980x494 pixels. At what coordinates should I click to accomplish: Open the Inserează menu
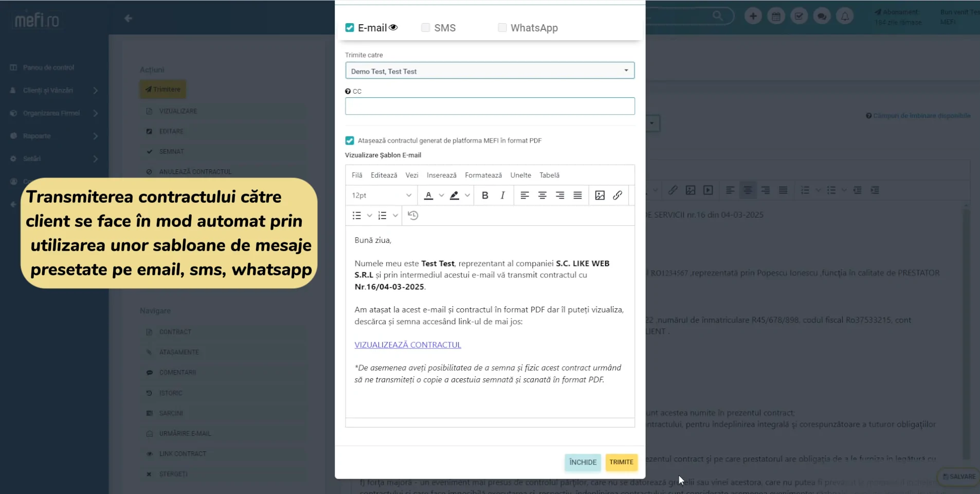(442, 175)
